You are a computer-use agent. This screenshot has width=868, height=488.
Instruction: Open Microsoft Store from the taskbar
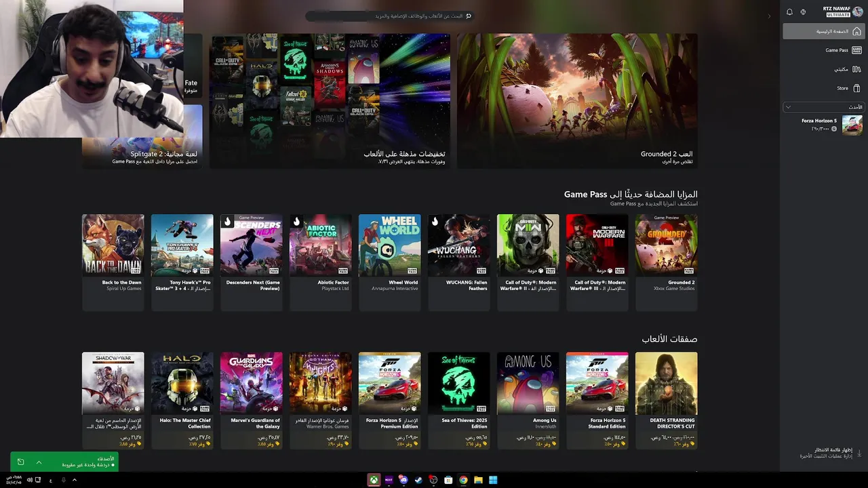click(448, 480)
